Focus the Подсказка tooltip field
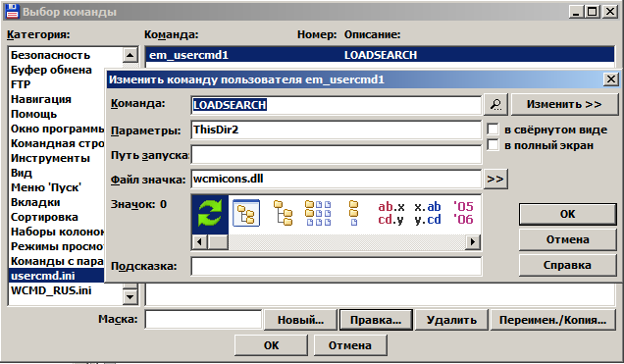 [x=337, y=266]
